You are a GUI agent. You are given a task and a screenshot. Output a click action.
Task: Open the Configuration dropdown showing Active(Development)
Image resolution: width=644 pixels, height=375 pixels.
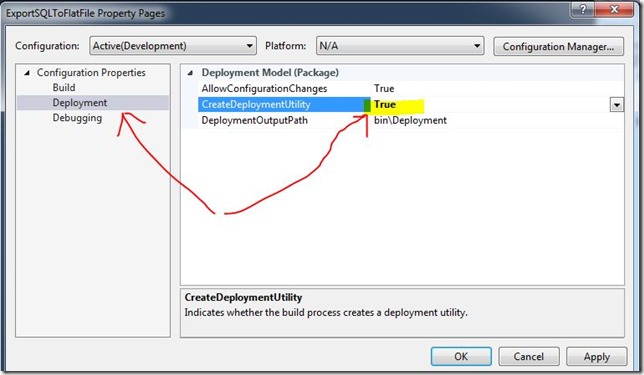click(173, 46)
